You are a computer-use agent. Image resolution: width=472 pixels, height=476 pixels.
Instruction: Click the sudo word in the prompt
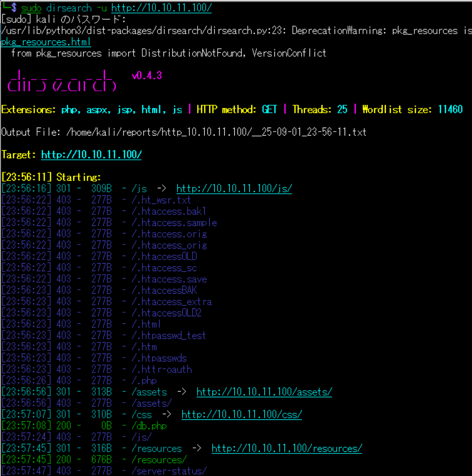pos(31,8)
